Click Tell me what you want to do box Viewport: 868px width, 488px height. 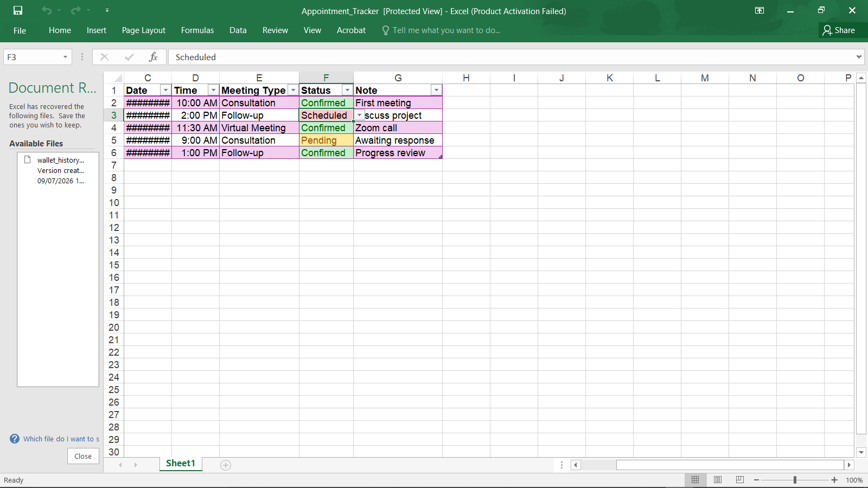click(441, 30)
